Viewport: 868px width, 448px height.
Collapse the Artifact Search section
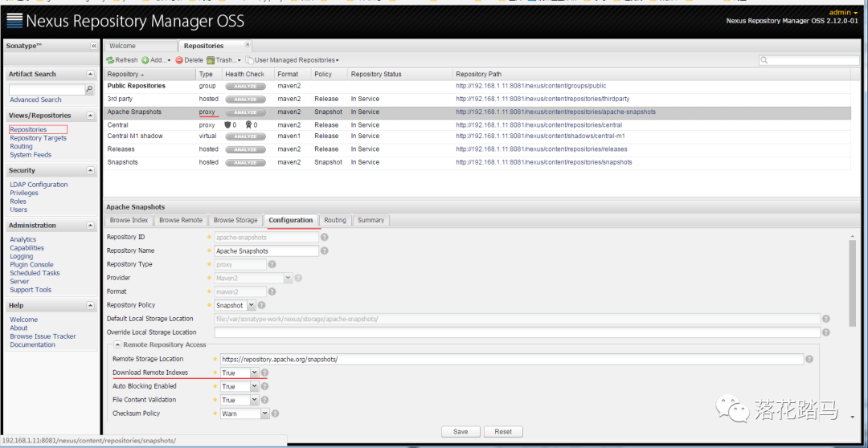90,74
